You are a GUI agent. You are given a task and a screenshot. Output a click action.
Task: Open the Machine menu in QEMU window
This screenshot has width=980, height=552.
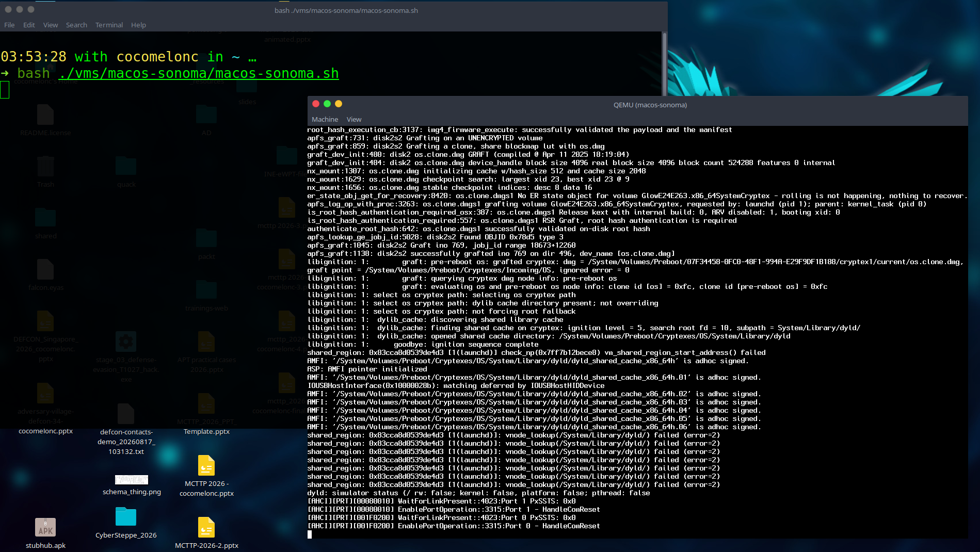click(325, 119)
